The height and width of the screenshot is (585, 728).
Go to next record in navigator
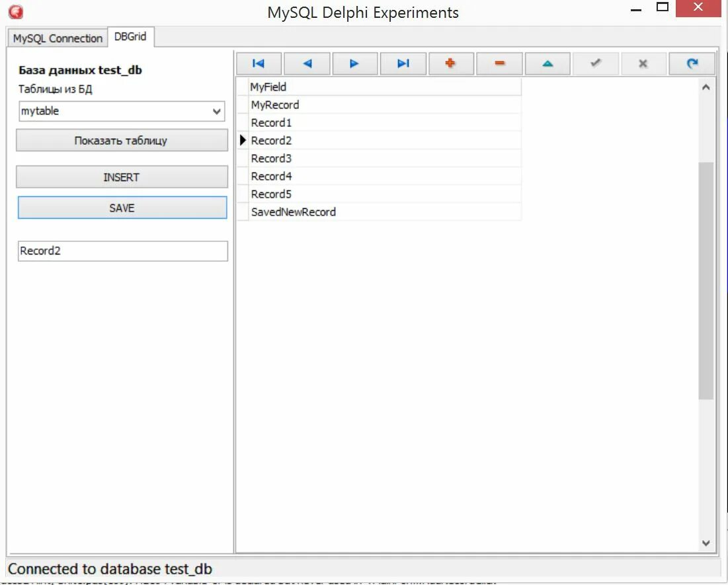click(354, 63)
